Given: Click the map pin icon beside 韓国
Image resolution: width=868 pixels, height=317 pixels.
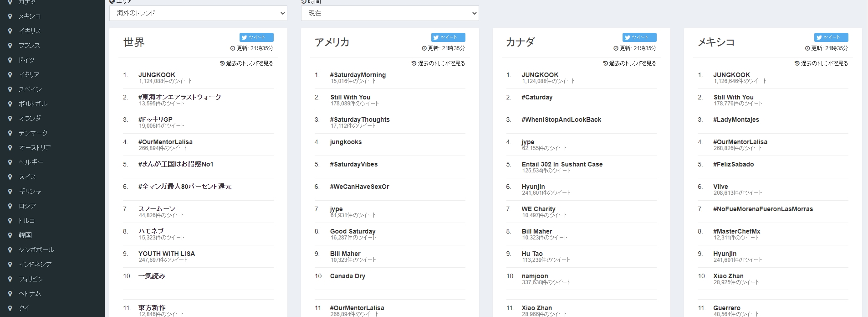Looking at the screenshot, I should pyautogui.click(x=10, y=235).
